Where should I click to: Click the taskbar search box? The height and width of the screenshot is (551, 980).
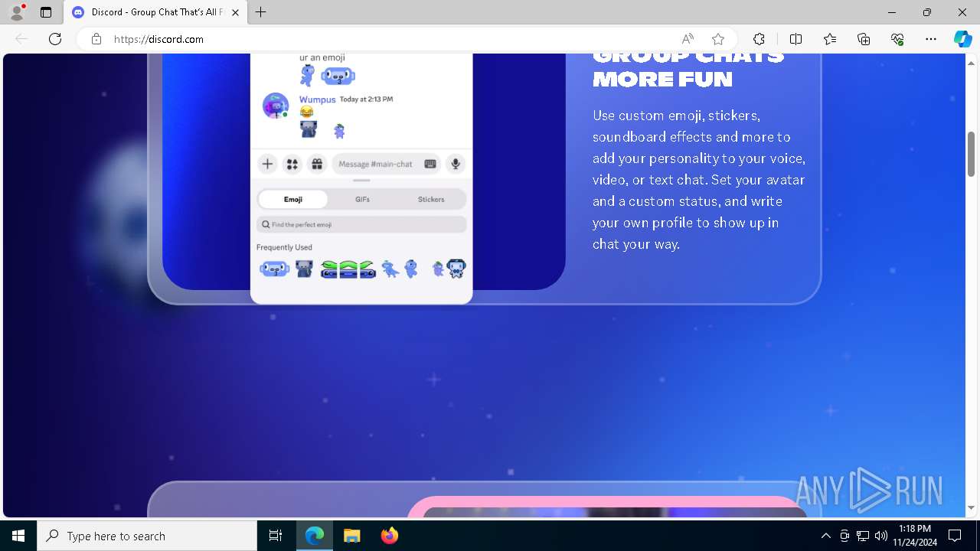click(x=147, y=536)
